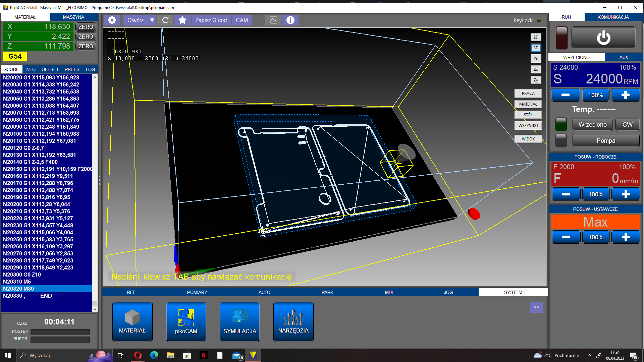Image resolution: width=644 pixels, height=362 pixels.
Task: Open Netflix from taskbar
Action: point(203,355)
